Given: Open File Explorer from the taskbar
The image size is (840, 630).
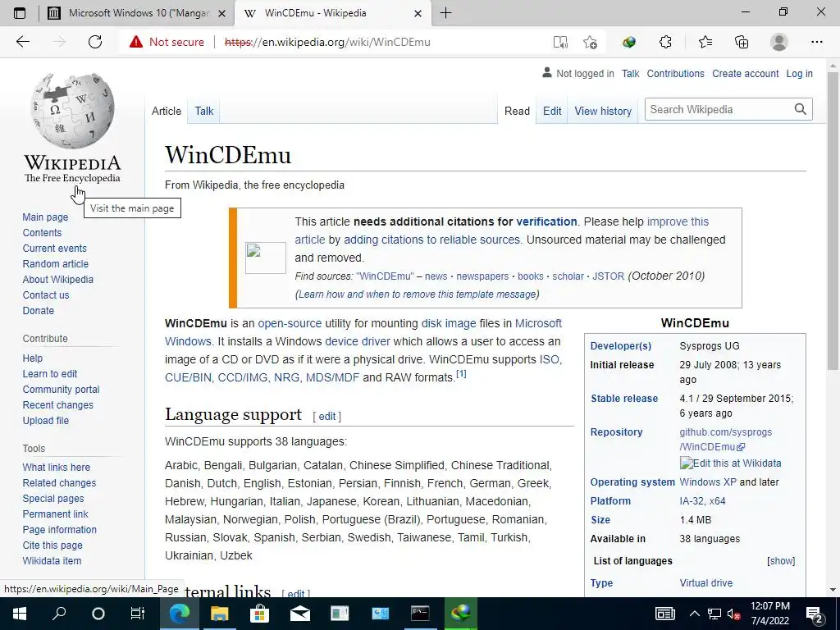Looking at the screenshot, I should pos(219,614).
